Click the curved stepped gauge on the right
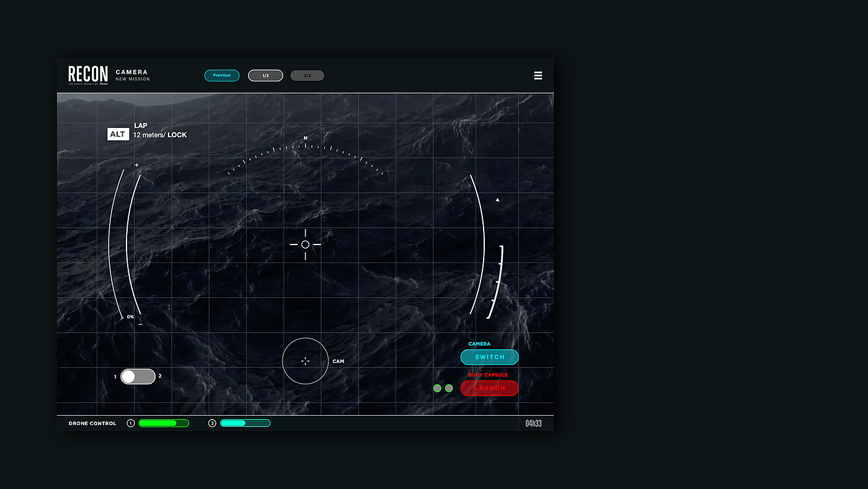This screenshot has height=489, width=868. (x=495, y=282)
